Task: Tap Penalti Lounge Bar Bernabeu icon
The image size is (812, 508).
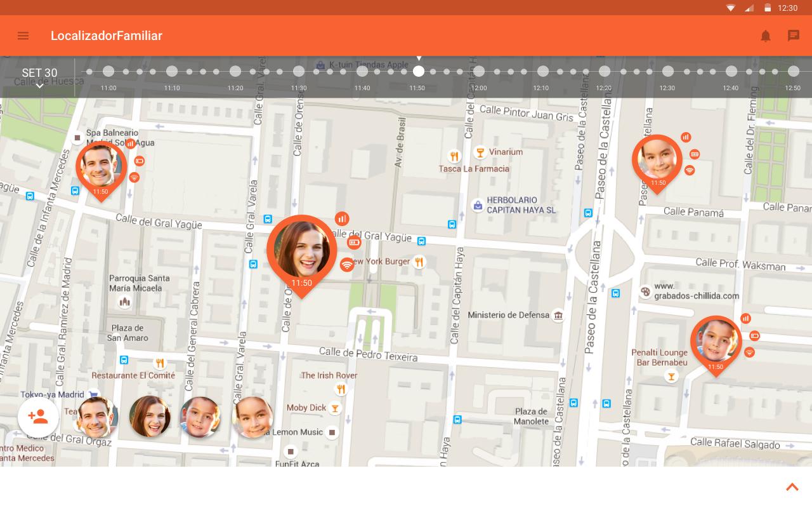Action: [x=671, y=377]
